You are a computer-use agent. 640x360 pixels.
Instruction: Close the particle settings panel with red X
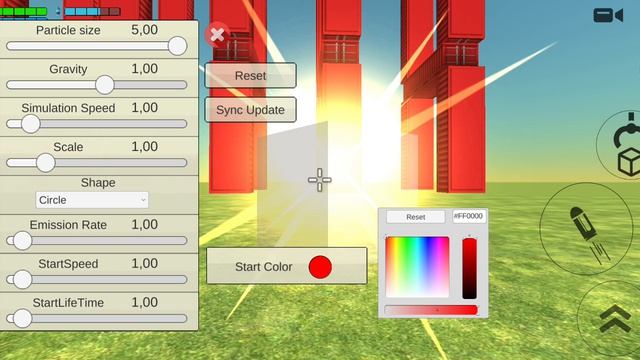tap(217, 35)
